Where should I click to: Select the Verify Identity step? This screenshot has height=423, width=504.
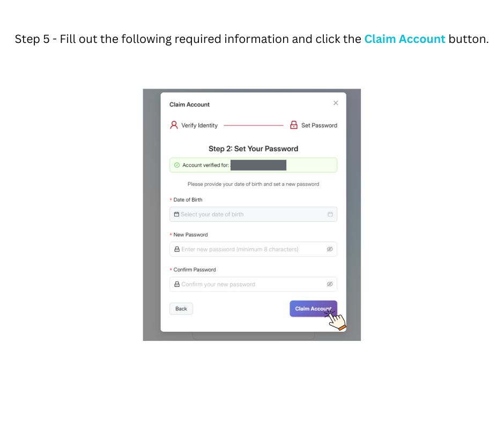(x=199, y=126)
